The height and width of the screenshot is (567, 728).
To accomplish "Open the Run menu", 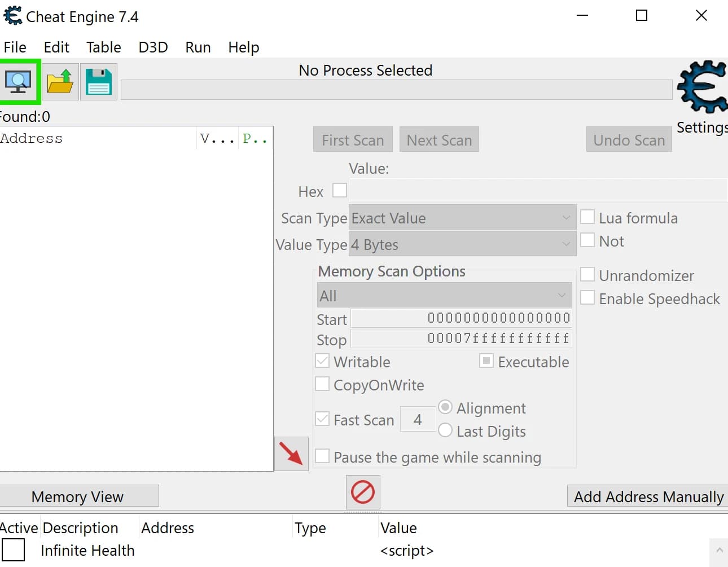I will click(198, 47).
